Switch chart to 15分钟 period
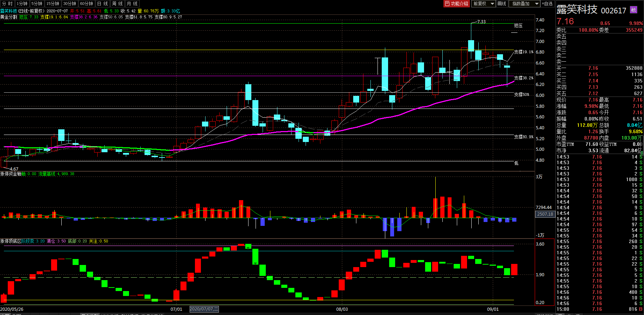 click(x=53, y=4)
